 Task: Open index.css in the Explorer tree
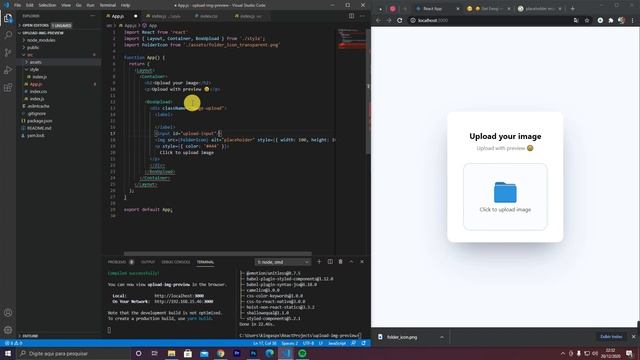[x=38, y=91]
